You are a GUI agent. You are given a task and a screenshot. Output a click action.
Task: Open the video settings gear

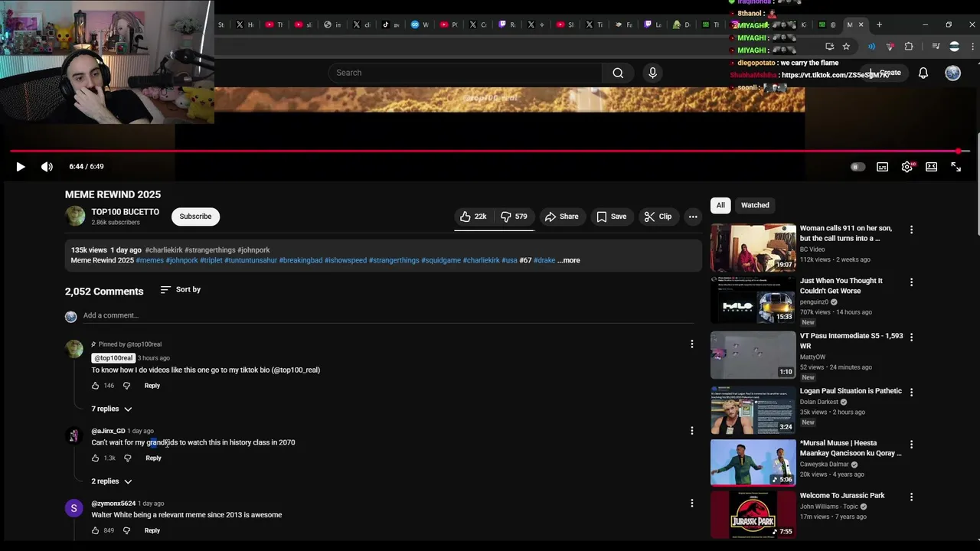906,167
